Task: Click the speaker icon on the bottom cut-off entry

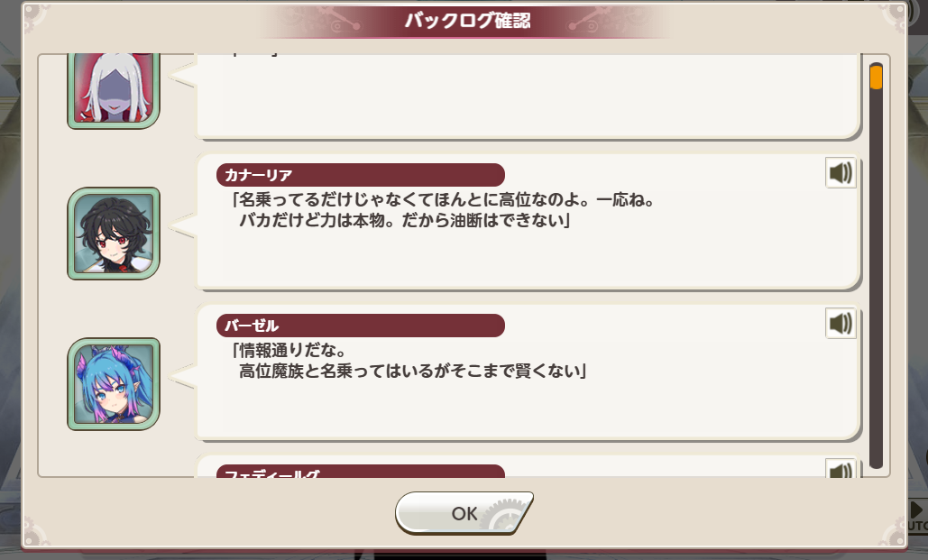Action: click(841, 470)
